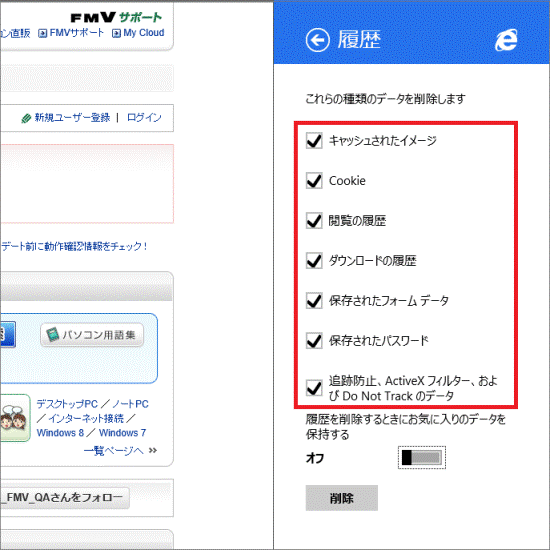
Task: Uncheck 保存されたパスワード checkbox
Action: (314, 341)
